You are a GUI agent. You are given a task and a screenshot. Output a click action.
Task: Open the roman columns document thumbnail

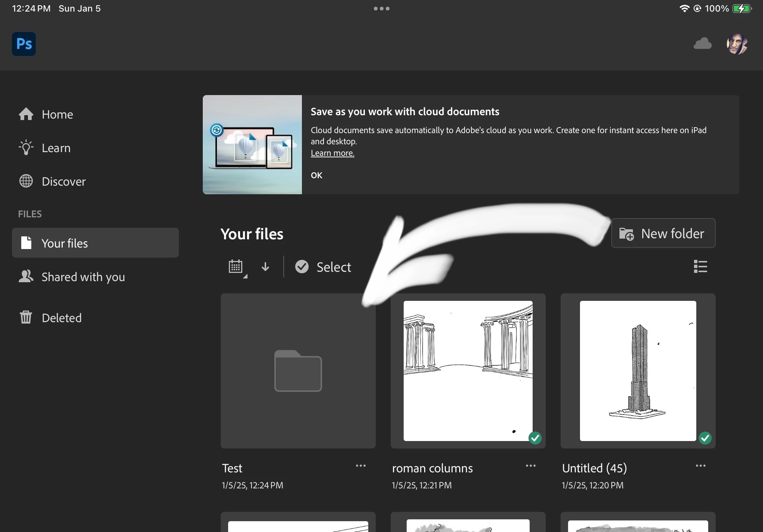[468, 371]
